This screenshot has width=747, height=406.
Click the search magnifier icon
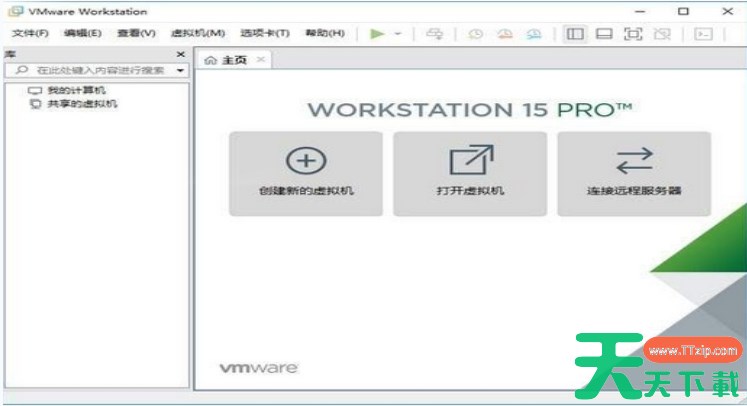(x=22, y=70)
